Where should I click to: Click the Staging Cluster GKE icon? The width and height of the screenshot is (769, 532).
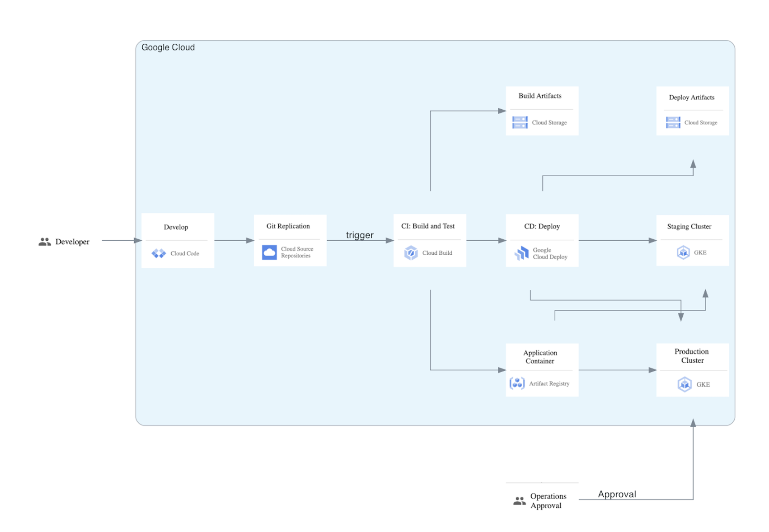coord(683,252)
